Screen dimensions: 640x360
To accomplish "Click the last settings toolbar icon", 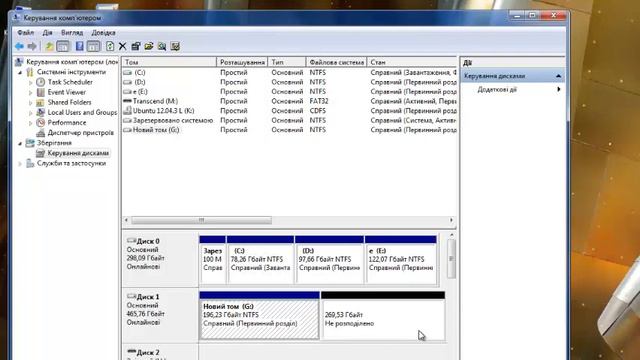I will pyautogui.click(x=176, y=47).
